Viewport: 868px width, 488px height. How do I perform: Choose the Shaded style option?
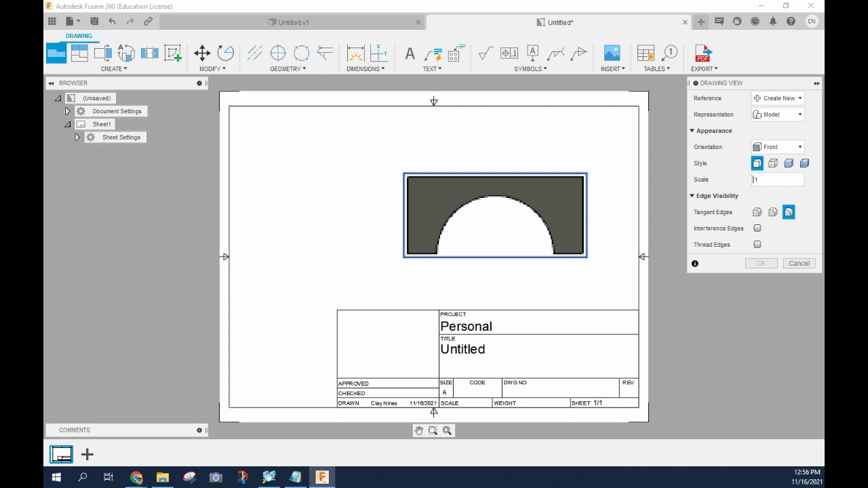pos(789,163)
